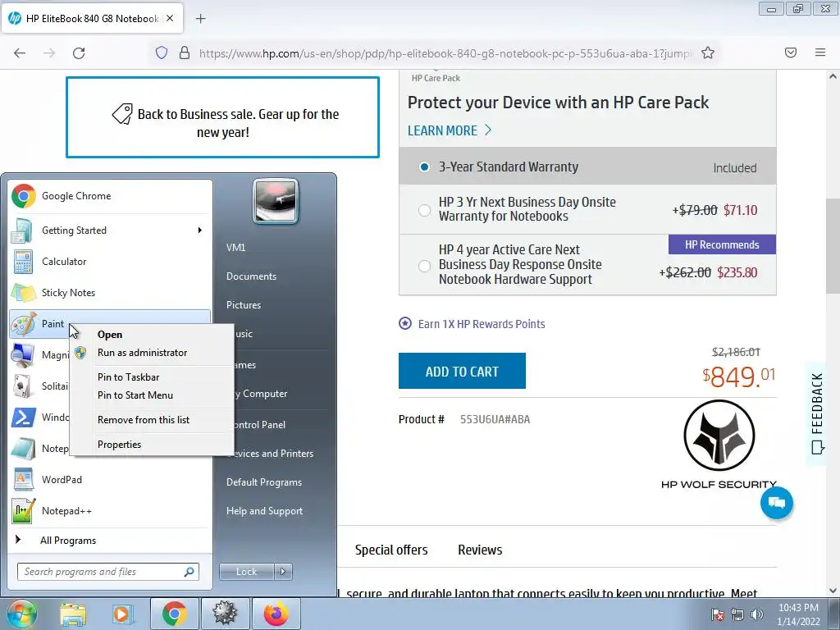Select HP 4 year Active Care option

pos(424,266)
